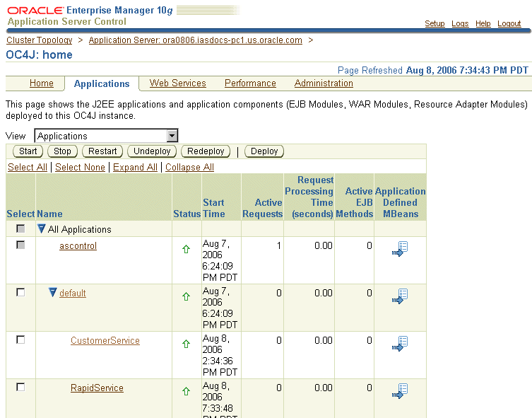Click the Collapse All link
Image resolution: width=532 pixels, height=418 pixels.
click(189, 167)
